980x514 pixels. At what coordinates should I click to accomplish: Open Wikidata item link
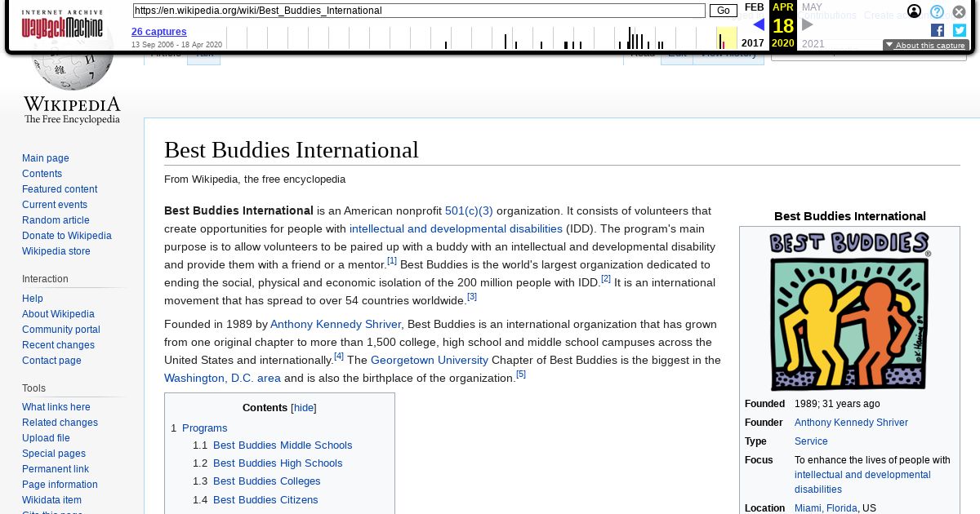(51, 500)
